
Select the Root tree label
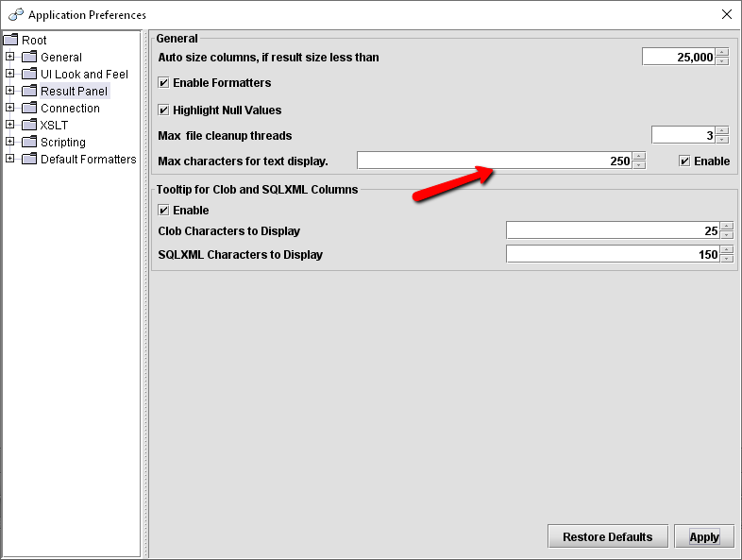tap(34, 41)
